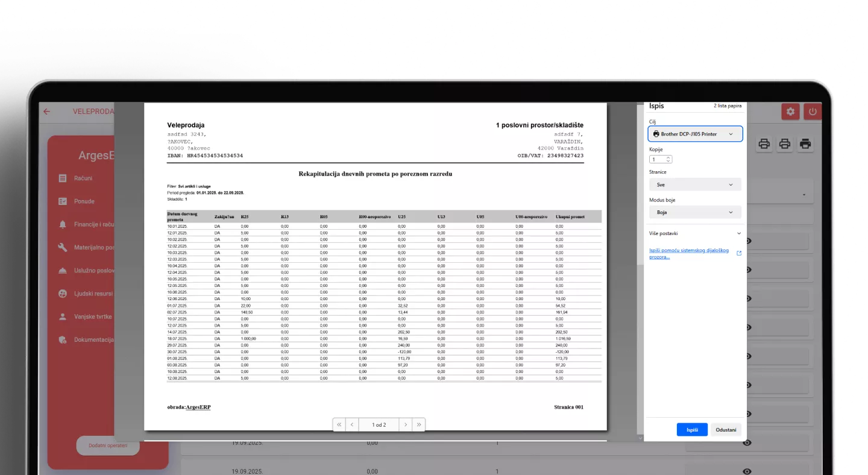Open the Stranice pages dropdown showing Sve
This screenshot has width=868, height=475.
(x=695, y=184)
